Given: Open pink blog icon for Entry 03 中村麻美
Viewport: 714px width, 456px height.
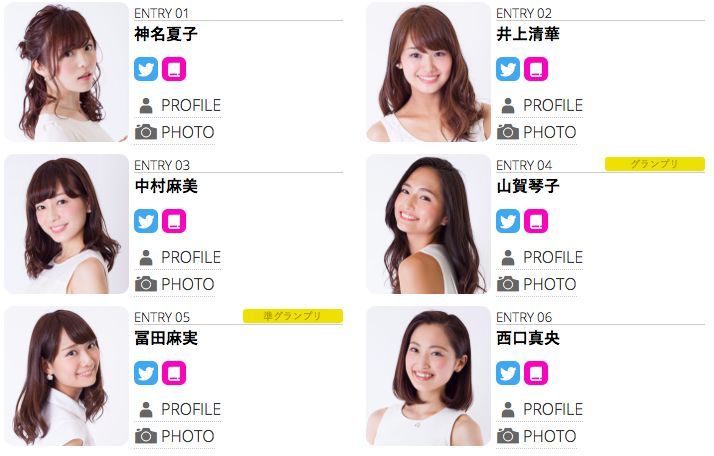Looking at the screenshot, I should pyautogui.click(x=174, y=221).
